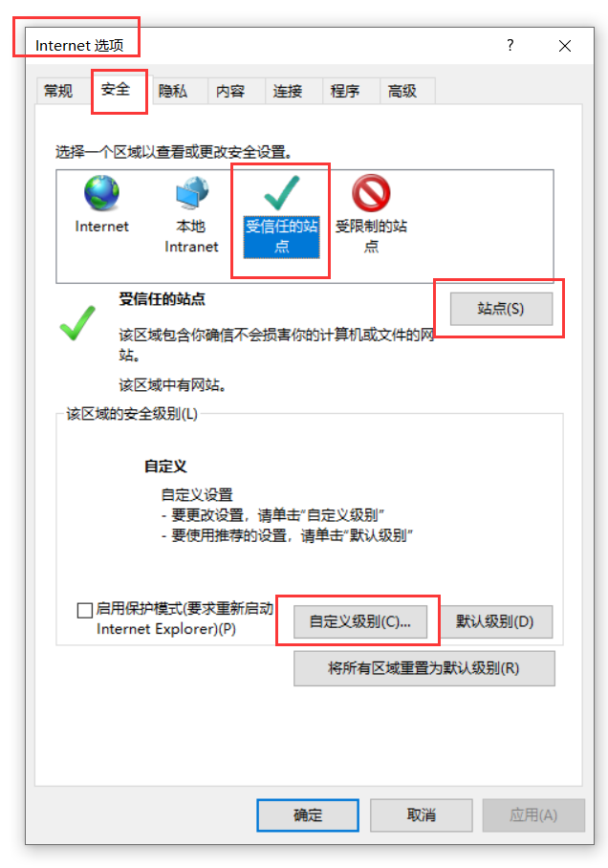Viewport: 608px width, 868px height.
Task: Close the Internet 选项 dialog
Action: (565, 46)
